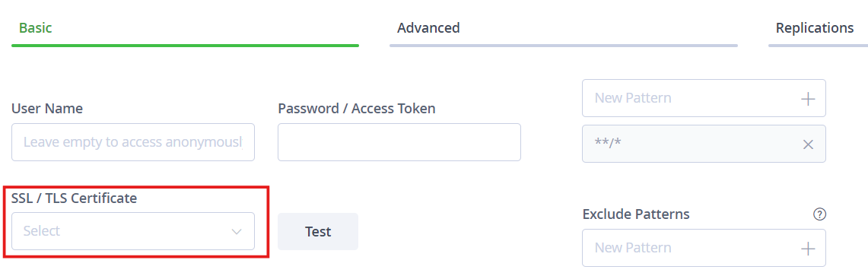Focus the User Name input field
This screenshot has width=868, height=276.
[x=133, y=142]
